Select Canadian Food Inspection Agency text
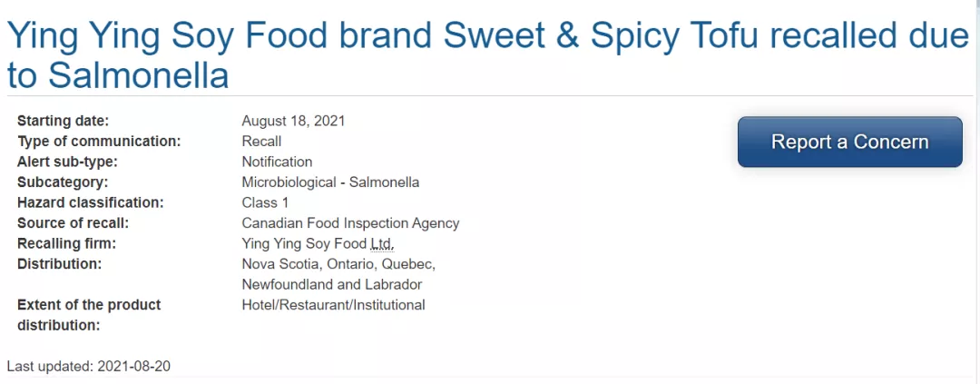This screenshot has height=384, width=980. tap(350, 223)
